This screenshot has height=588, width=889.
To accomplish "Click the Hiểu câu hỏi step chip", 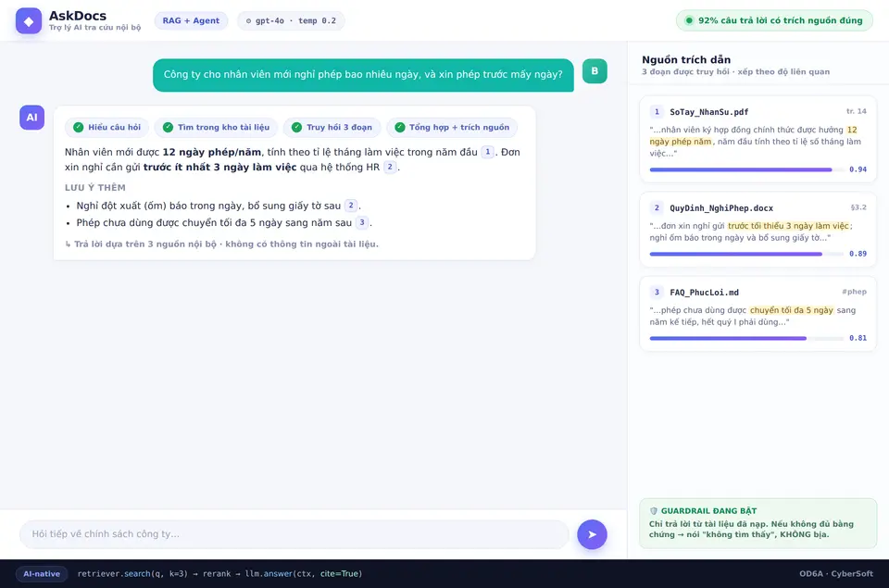I will (106, 127).
